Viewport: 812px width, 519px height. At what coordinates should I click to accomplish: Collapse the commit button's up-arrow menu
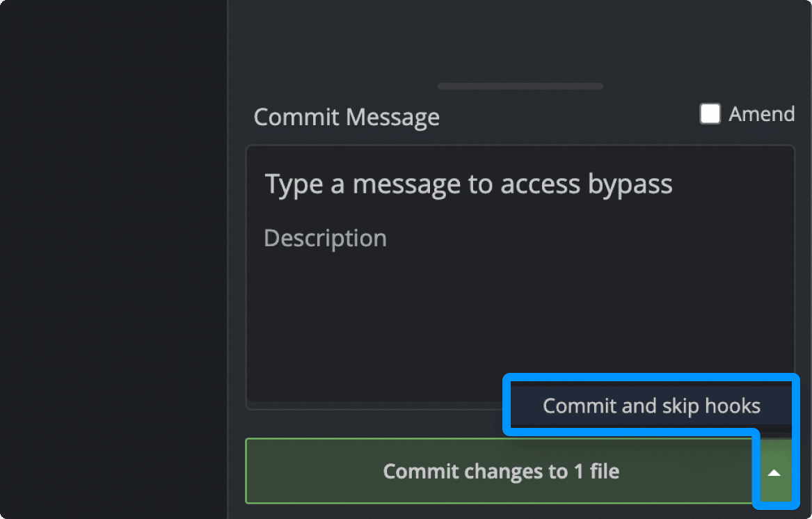[774, 472]
